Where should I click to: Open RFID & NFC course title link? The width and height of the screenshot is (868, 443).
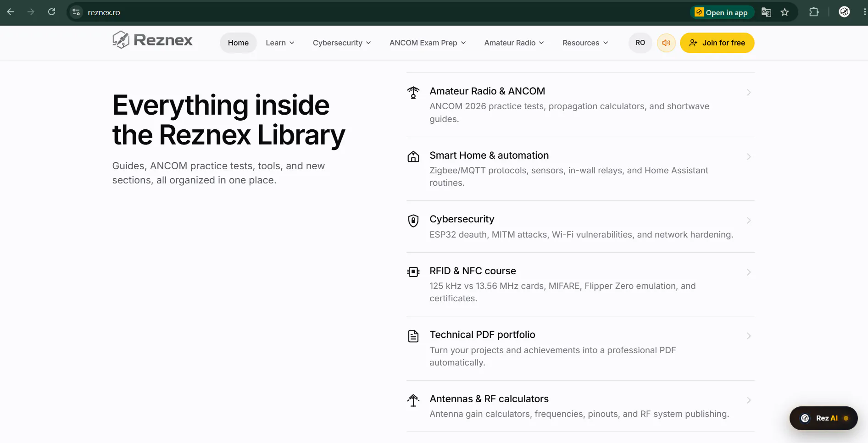pyautogui.click(x=473, y=271)
